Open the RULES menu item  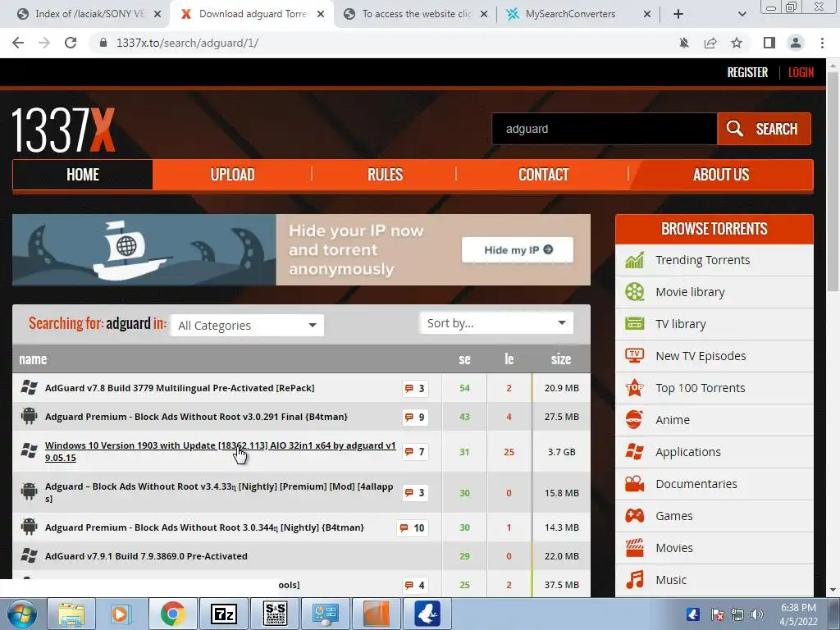[385, 175]
